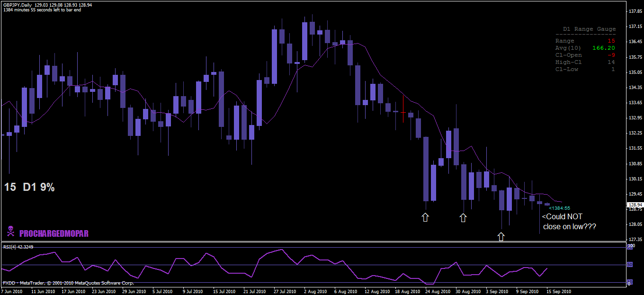Image resolution: width=644 pixels, height=295 pixels.
Task: Click the 7 Jun 2010 date label
Action: pos(12,292)
